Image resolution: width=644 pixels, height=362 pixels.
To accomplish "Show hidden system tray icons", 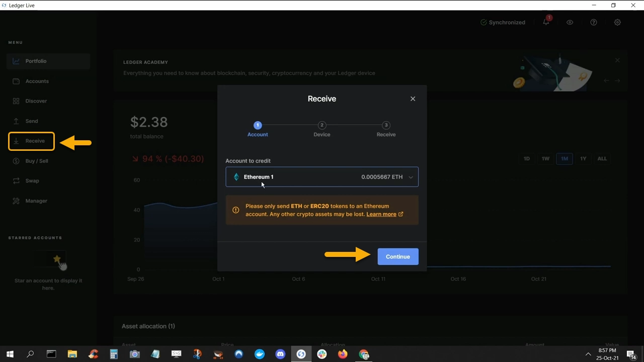I will (x=588, y=354).
